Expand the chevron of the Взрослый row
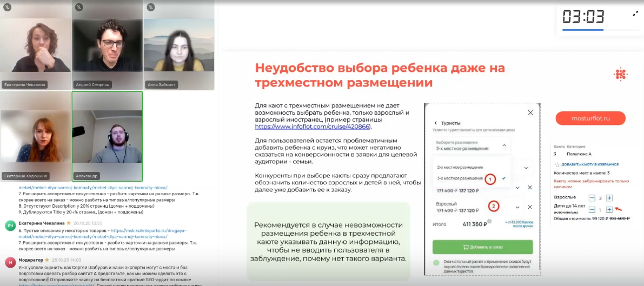 click(517, 207)
